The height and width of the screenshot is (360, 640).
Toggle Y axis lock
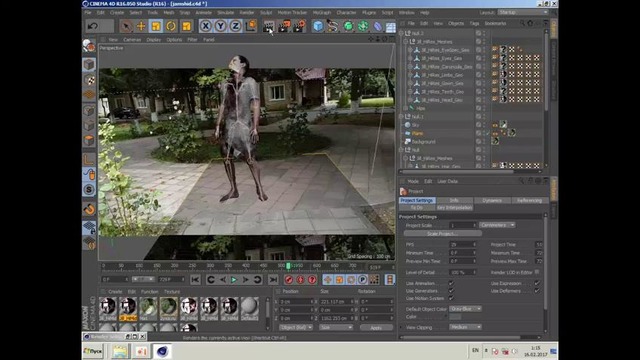220,26
